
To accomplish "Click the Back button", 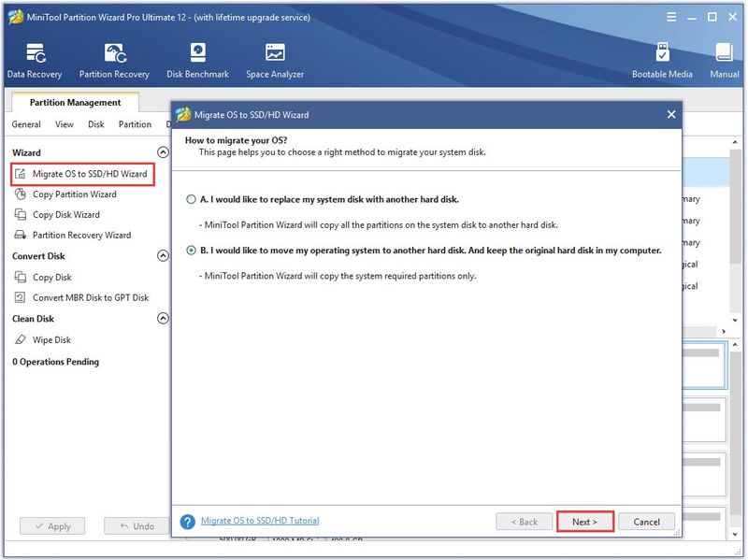I will pyautogui.click(x=525, y=522).
